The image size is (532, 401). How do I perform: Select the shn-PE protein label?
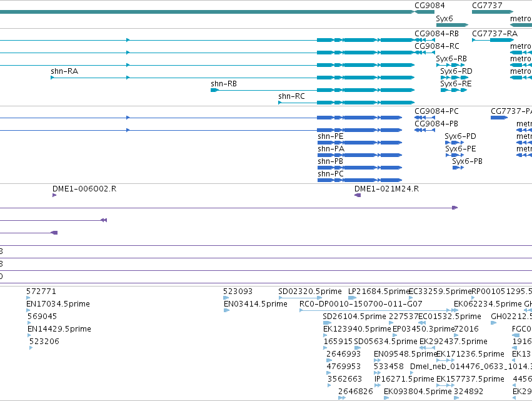(x=331, y=136)
